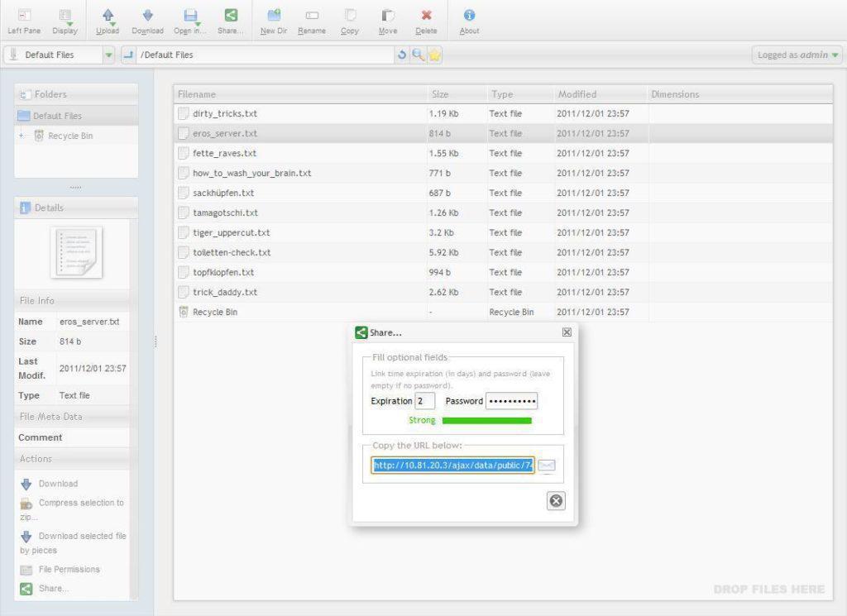Open eros_server.txt with Open in...
Viewport: 847px width, 616px height.
pyautogui.click(x=192, y=20)
